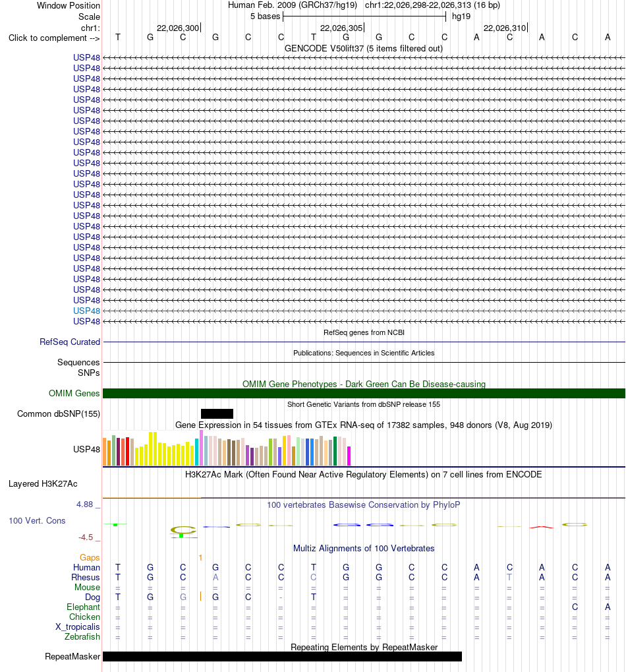This screenshot has width=626, height=672.
Task: Click the Mouse alignment row label
Action: [x=88, y=587]
